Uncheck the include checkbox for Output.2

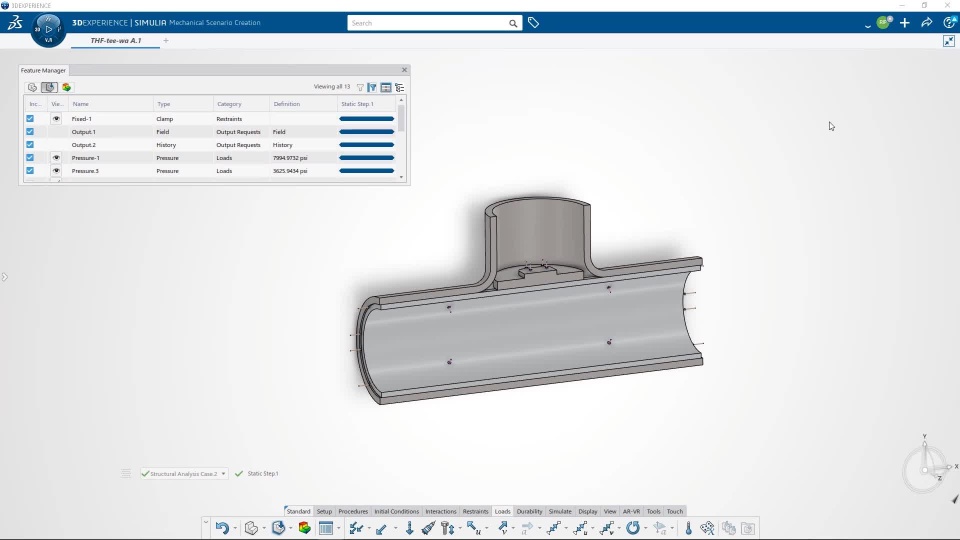point(30,144)
